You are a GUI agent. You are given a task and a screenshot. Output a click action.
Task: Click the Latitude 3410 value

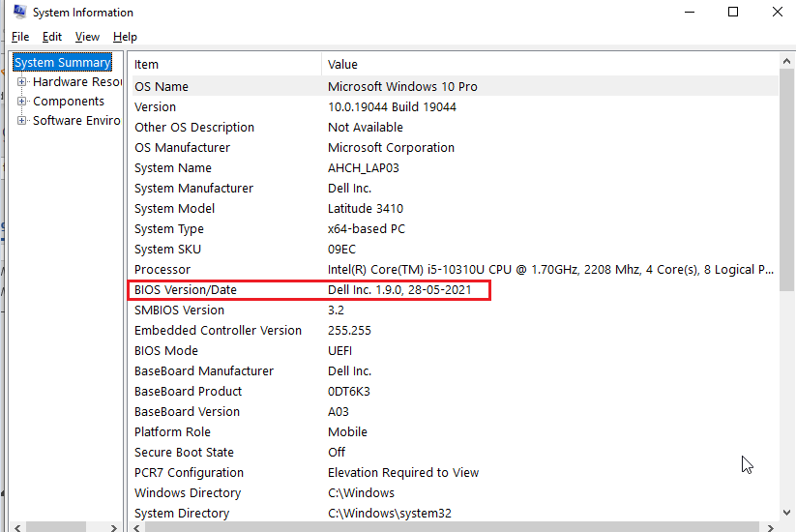[366, 209]
